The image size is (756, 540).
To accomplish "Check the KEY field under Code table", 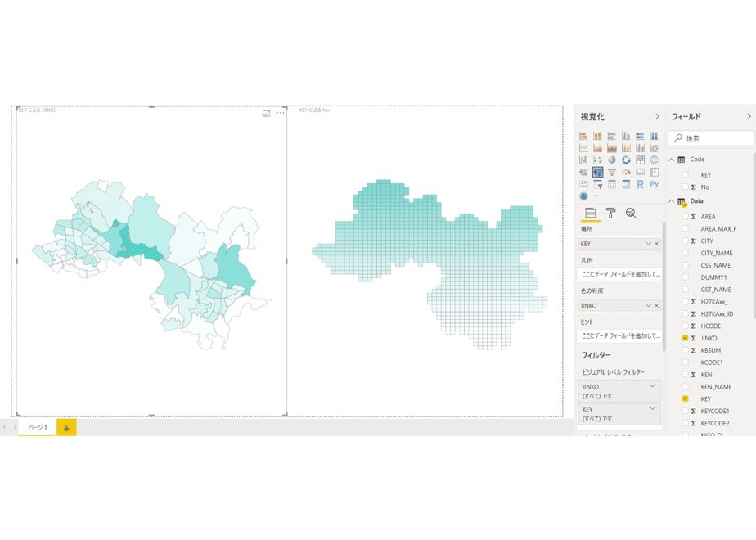I will click(x=685, y=174).
